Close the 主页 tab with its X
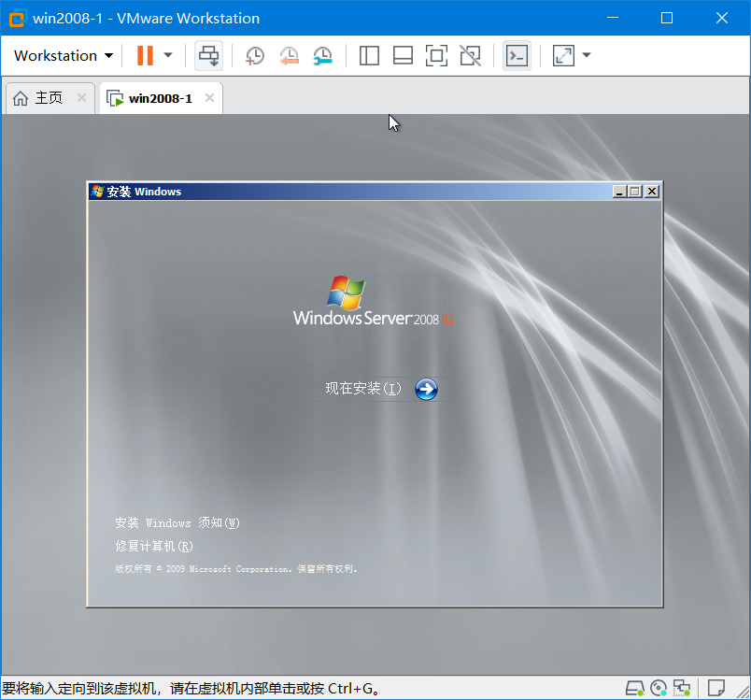The image size is (751, 700). tap(80, 96)
